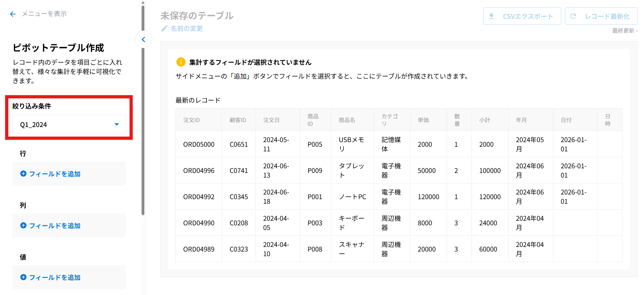This screenshot has width=644, height=295.
Task: Click the sidebar vertical scrollbar
Action: pos(143,108)
